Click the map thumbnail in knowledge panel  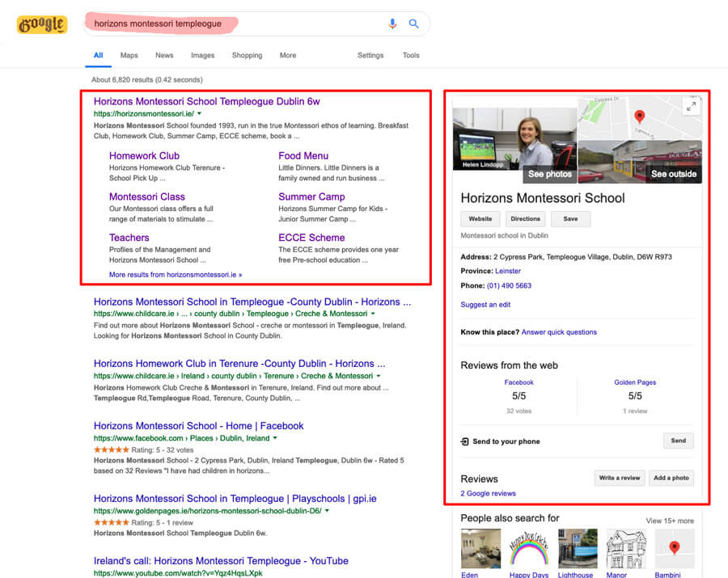coord(640,117)
